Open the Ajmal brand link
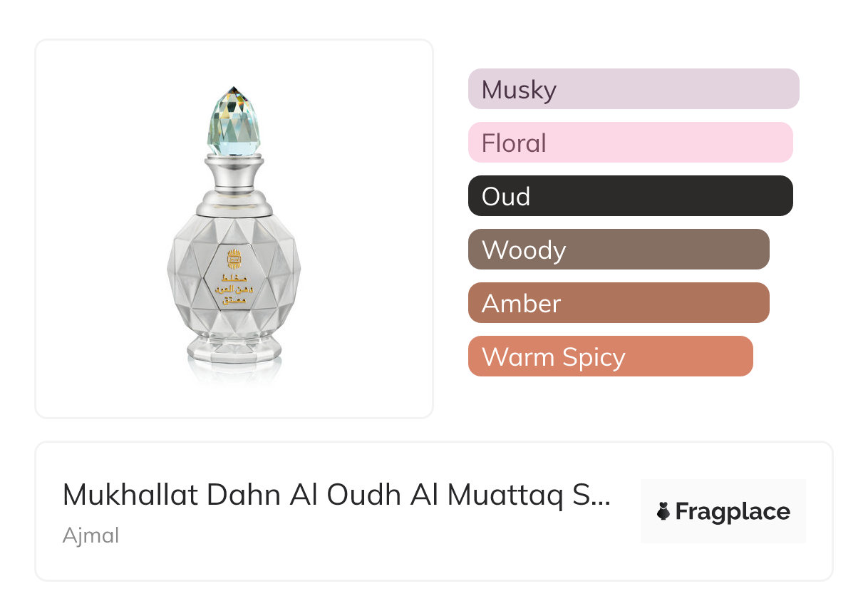The width and height of the screenshot is (868, 616). tap(91, 535)
